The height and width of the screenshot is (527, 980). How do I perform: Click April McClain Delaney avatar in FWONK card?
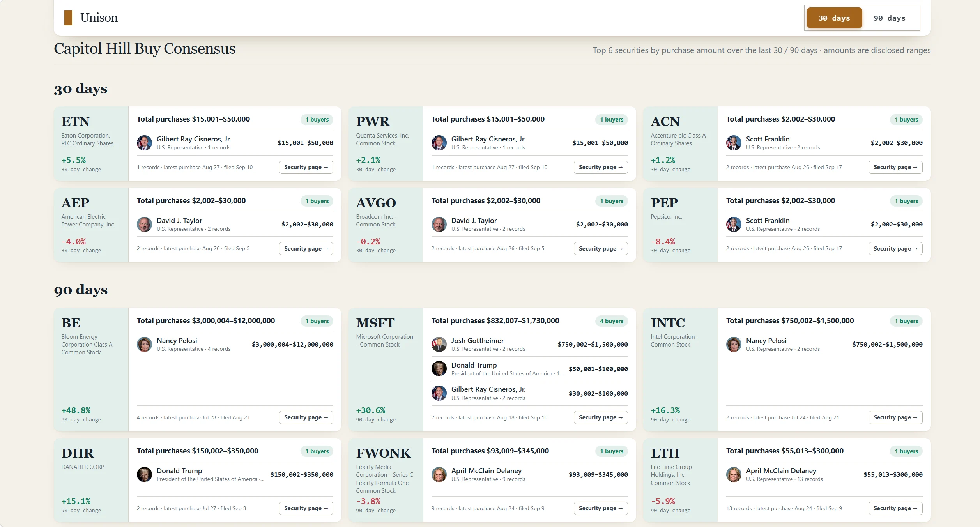pos(439,475)
